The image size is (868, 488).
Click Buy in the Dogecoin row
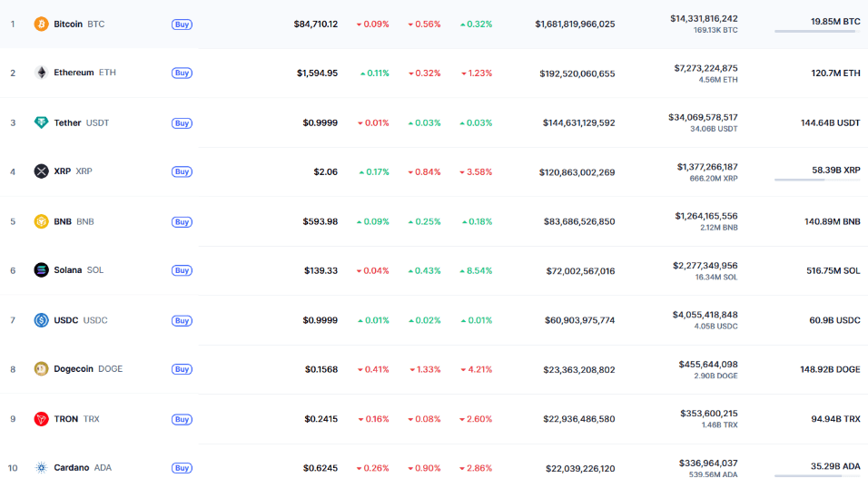(182, 369)
